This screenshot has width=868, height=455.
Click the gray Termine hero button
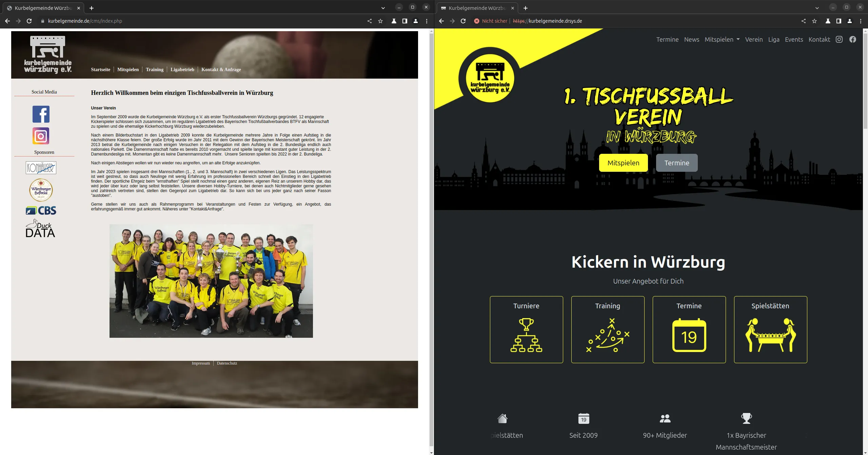(676, 163)
